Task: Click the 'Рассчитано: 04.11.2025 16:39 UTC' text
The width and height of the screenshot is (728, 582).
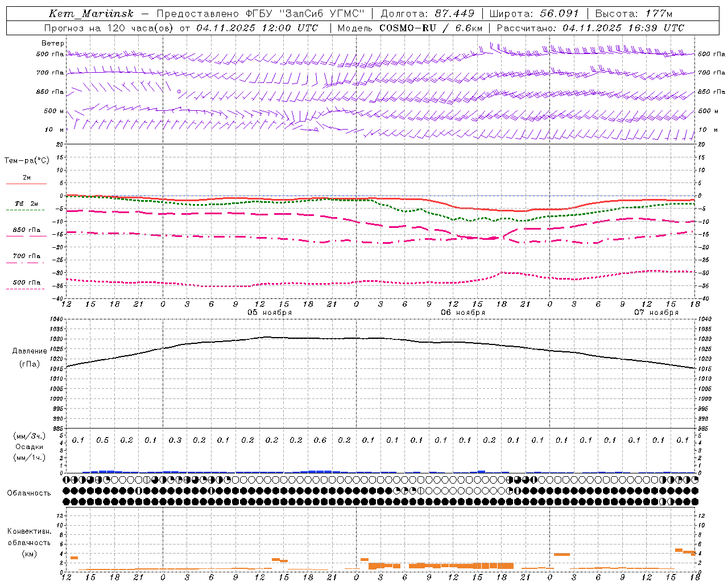Action: [590, 28]
